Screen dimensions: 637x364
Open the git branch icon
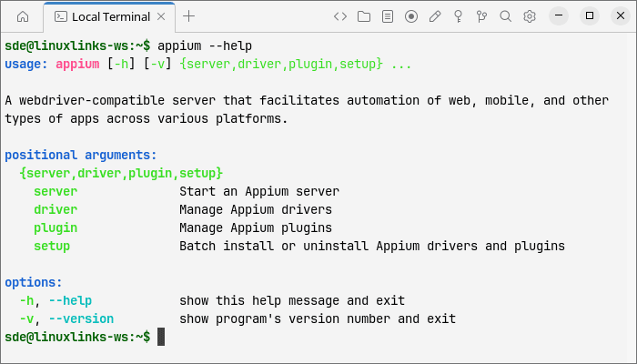[x=481, y=16]
